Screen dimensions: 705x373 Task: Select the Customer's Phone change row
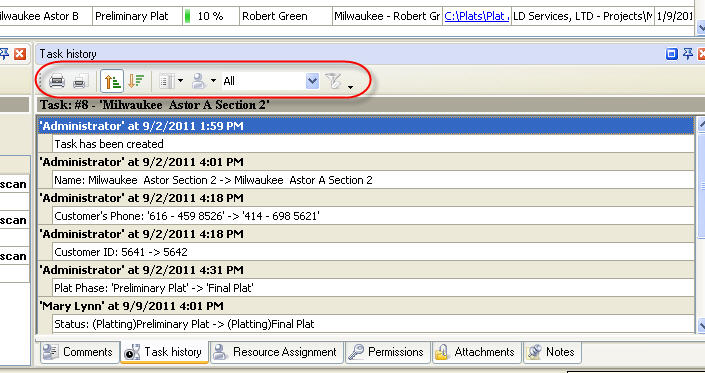click(373, 216)
